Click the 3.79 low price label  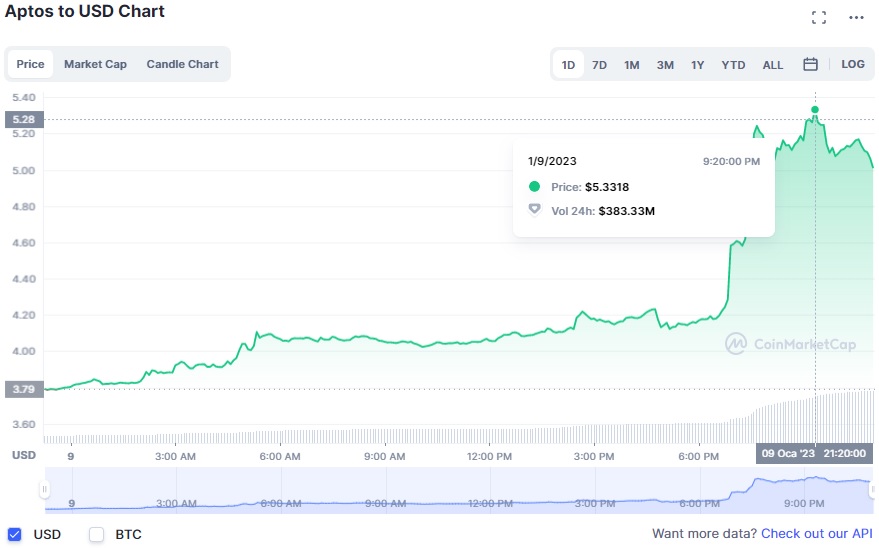coord(24,389)
